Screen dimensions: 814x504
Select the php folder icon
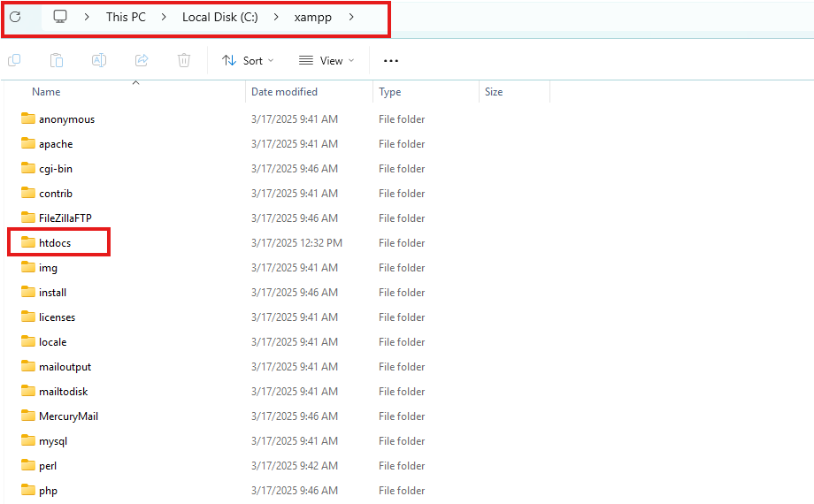pyautogui.click(x=28, y=490)
